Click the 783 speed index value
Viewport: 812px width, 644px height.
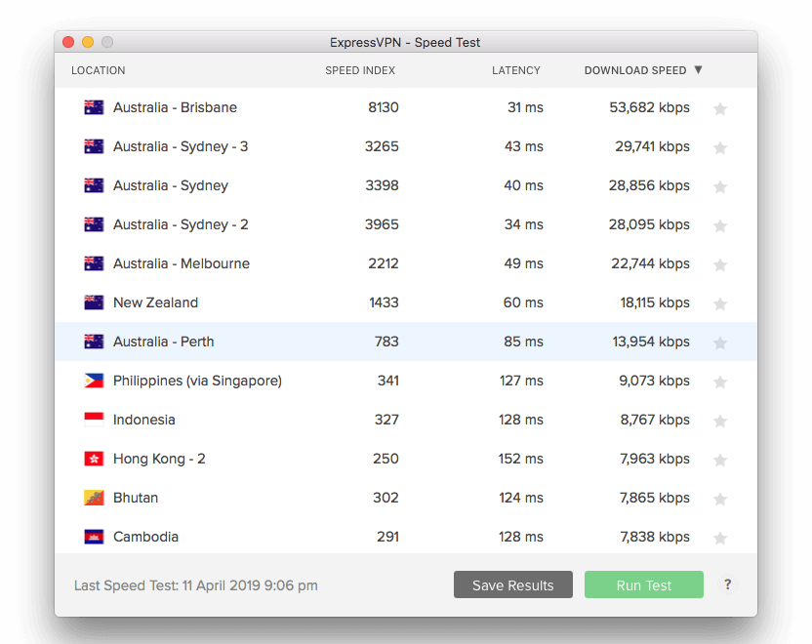[386, 342]
